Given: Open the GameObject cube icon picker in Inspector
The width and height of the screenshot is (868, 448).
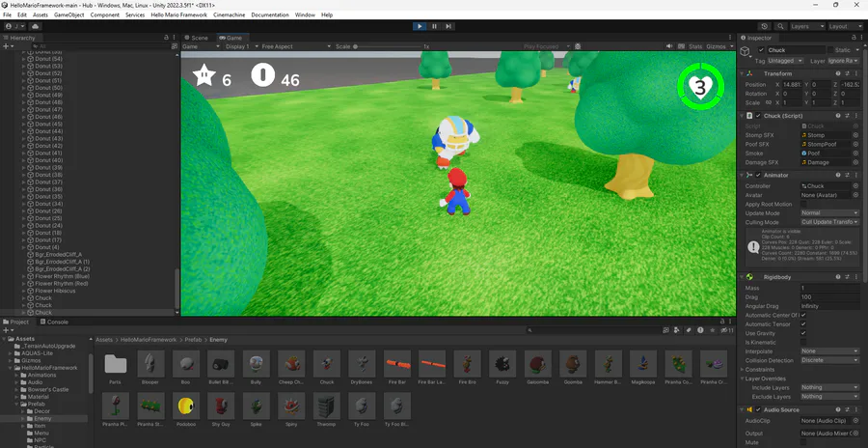Looking at the screenshot, I should coord(746,51).
